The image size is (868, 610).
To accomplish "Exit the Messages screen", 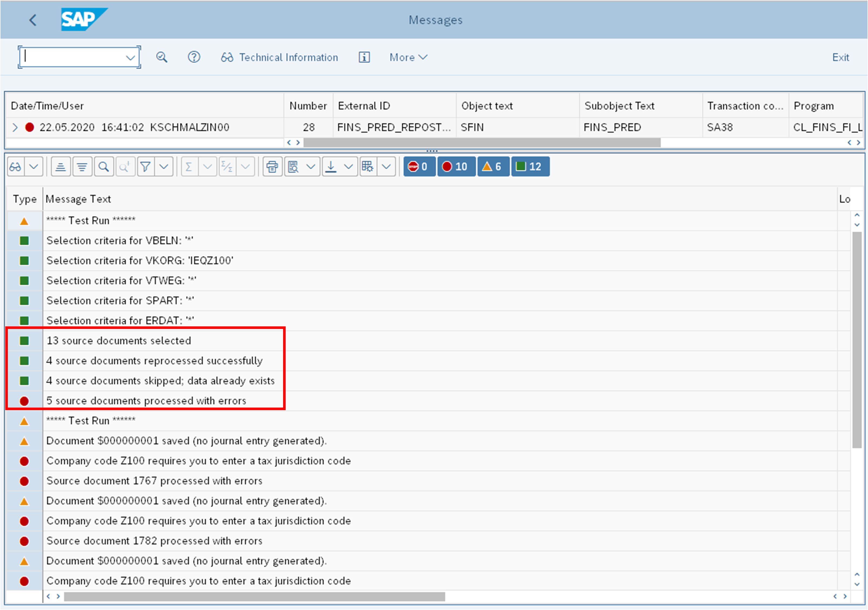I will [x=840, y=57].
